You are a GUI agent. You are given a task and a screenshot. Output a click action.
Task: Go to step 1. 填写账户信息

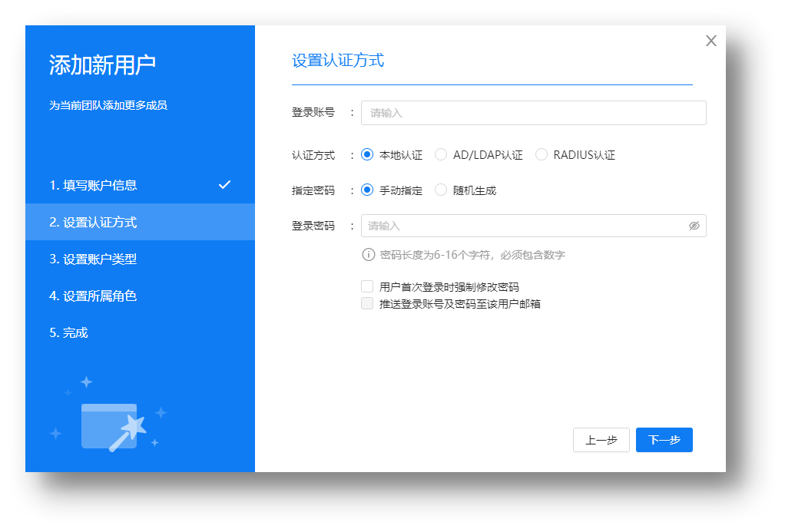pos(94,185)
